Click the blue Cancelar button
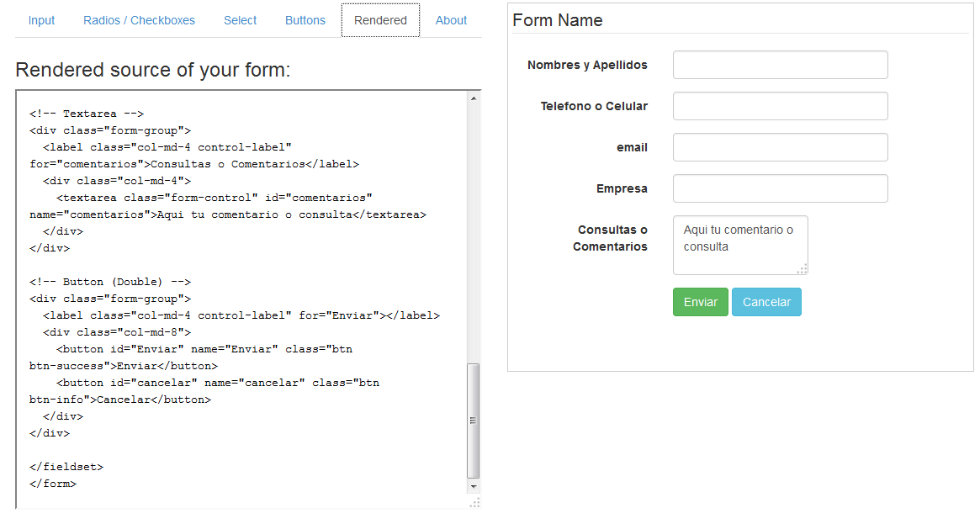Viewport: 980px width, 524px height. (x=766, y=301)
